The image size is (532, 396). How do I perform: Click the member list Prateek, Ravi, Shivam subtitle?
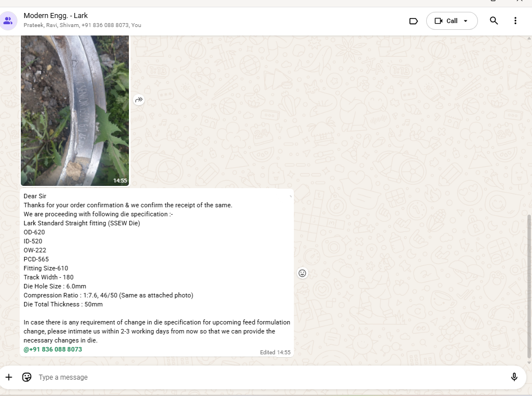pos(82,25)
